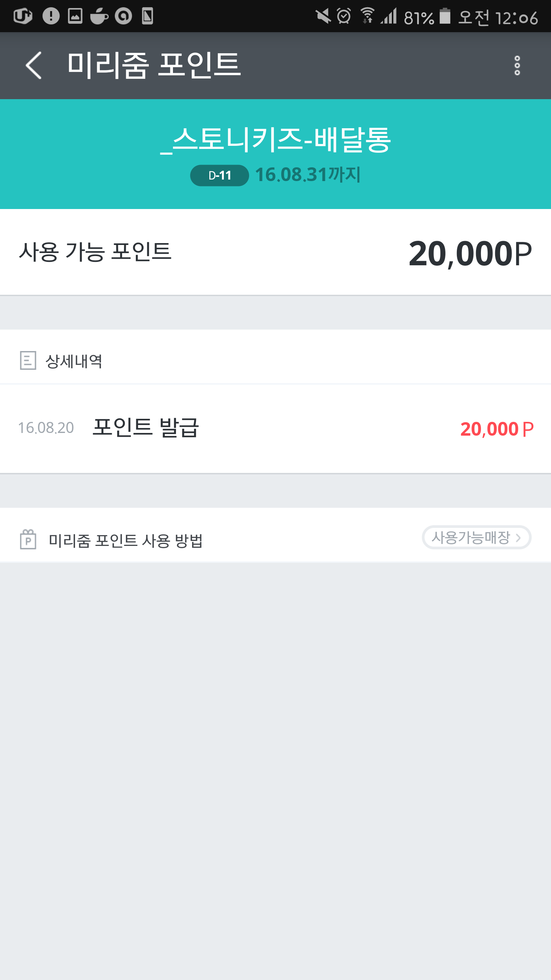The width and height of the screenshot is (551, 980).
Task: Tap the D-11 days remaining badge
Action: point(220,176)
